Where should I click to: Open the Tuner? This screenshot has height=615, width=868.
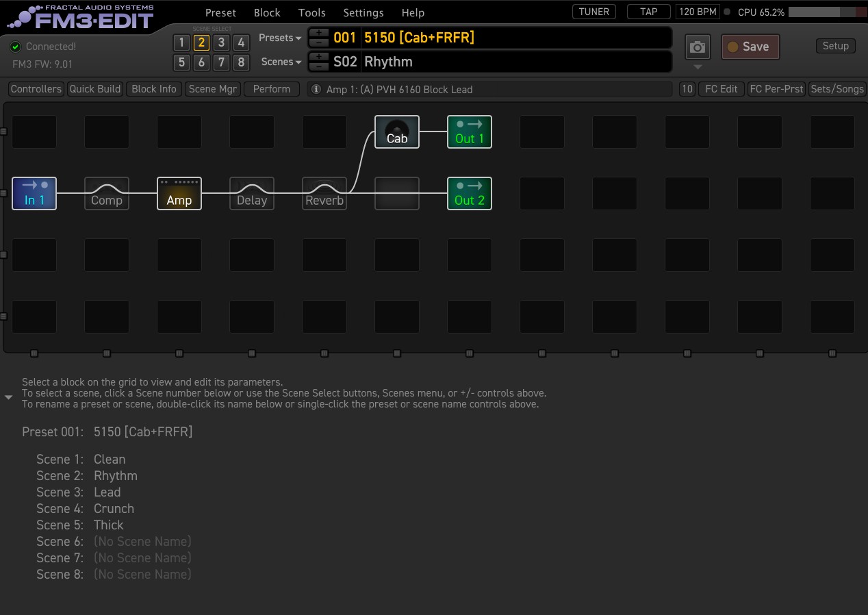pos(594,12)
